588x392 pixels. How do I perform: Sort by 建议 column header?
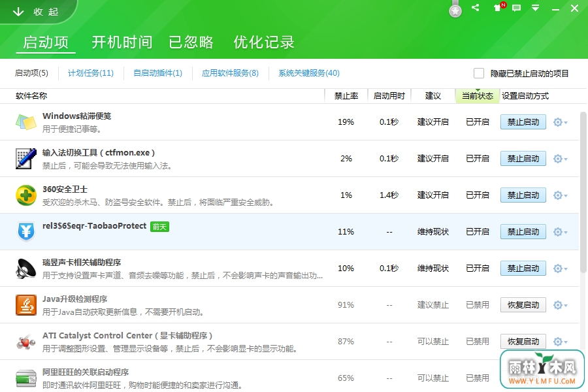click(433, 96)
